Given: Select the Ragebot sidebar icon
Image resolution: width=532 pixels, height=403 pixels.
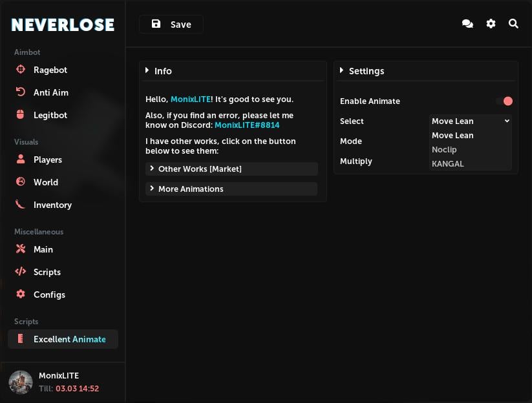Looking at the screenshot, I should (20, 70).
